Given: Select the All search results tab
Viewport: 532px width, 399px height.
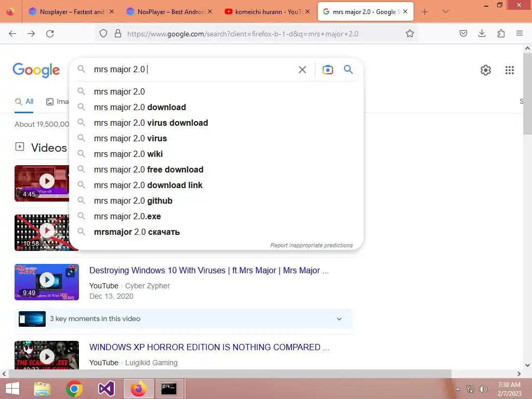Looking at the screenshot, I should (x=24, y=101).
